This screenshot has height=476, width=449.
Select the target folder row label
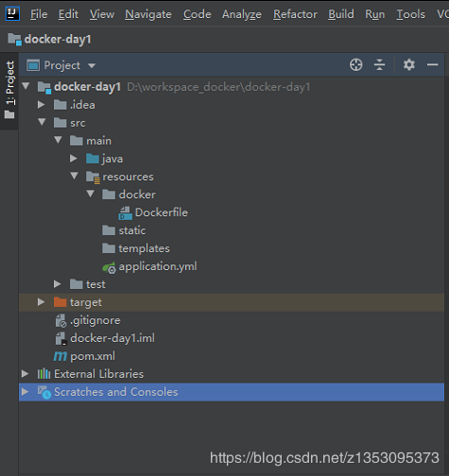point(86,302)
